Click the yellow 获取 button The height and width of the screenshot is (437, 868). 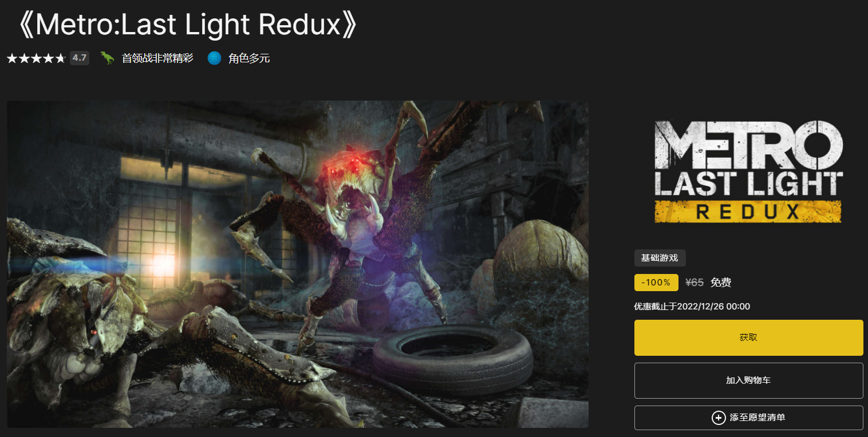coord(748,337)
